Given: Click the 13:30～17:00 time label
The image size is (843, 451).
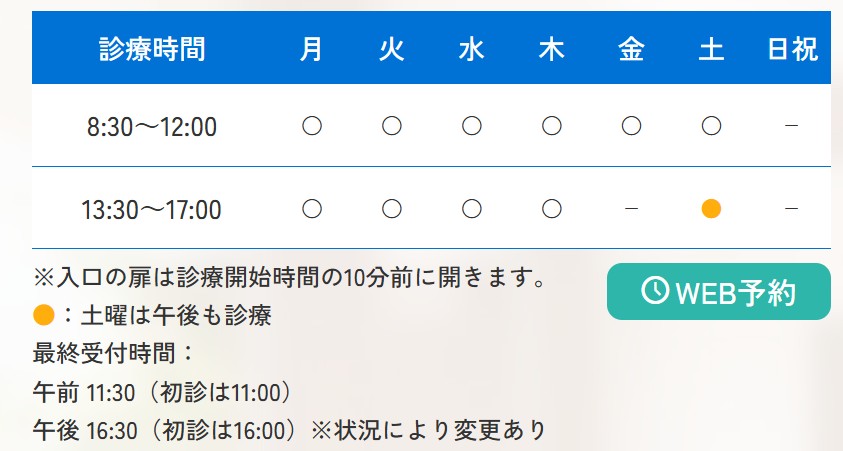Looking at the screenshot, I should [151, 210].
